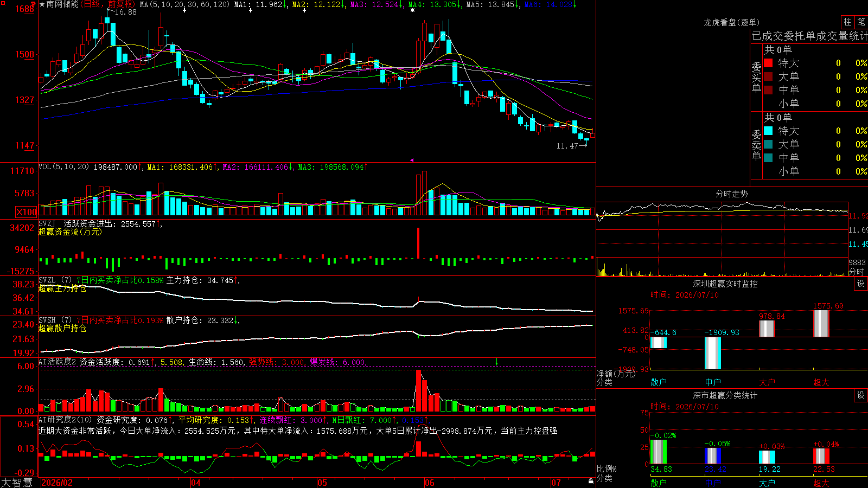This screenshot has width=868, height=488.
Task: Select the 大智慧 label at bottom-left
Action: click(x=17, y=482)
